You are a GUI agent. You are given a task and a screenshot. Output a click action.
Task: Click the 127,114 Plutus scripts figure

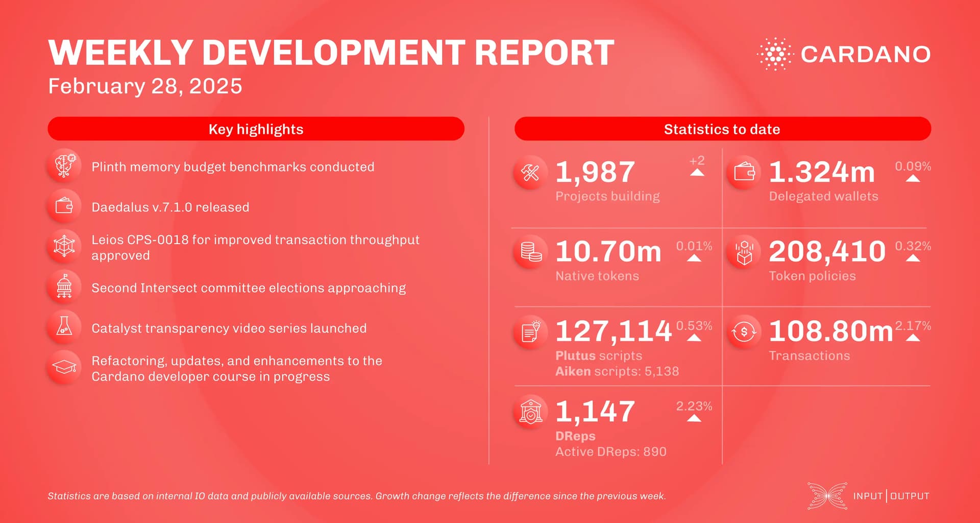614,331
